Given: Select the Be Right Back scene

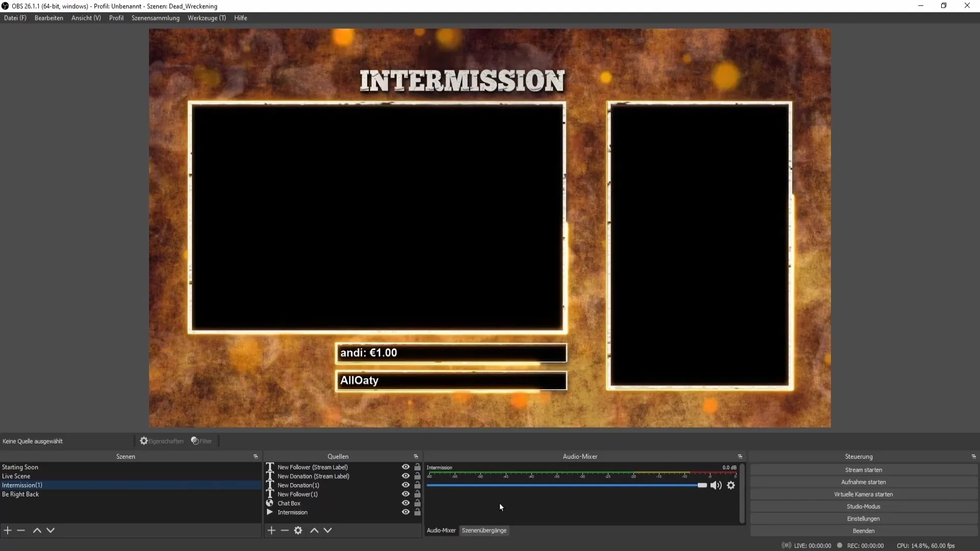Looking at the screenshot, I should click(130, 494).
